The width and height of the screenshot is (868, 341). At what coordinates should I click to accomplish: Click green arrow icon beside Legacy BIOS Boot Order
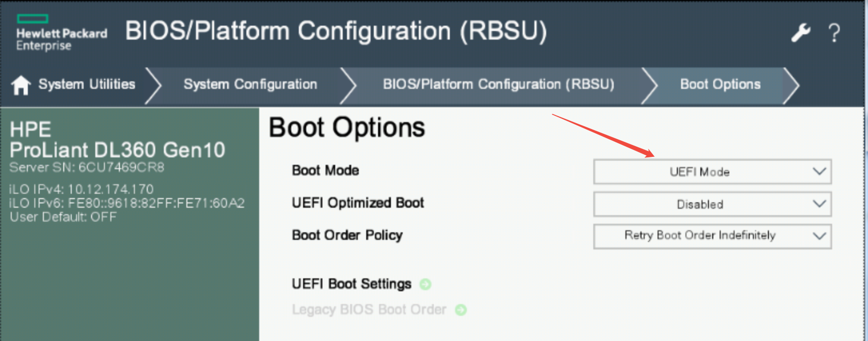coord(461,310)
